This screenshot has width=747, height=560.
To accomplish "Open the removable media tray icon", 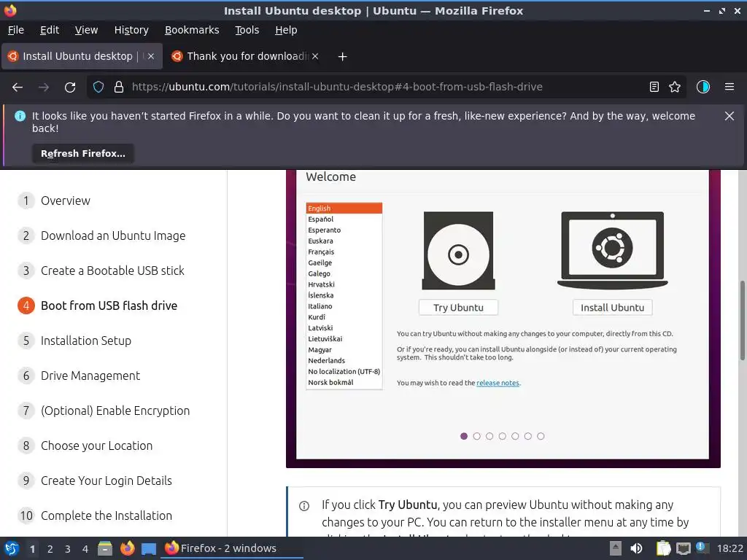I will [x=616, y=548].
